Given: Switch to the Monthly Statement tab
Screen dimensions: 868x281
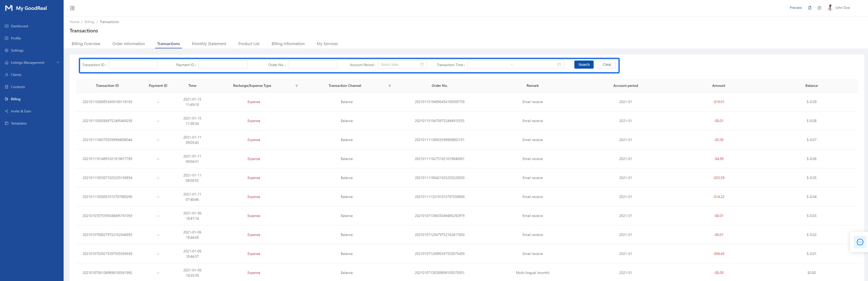Looking at the screenshot, I should [209, 43].
